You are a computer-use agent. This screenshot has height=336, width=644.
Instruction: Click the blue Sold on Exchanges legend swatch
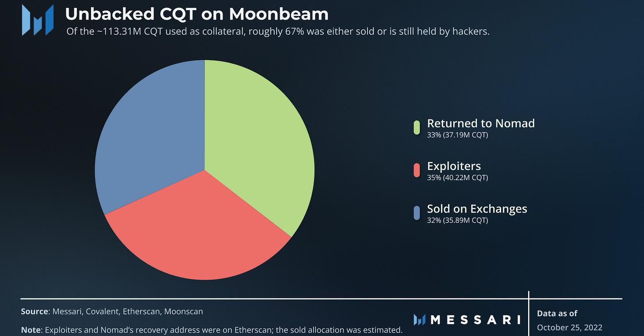[417, 212]
